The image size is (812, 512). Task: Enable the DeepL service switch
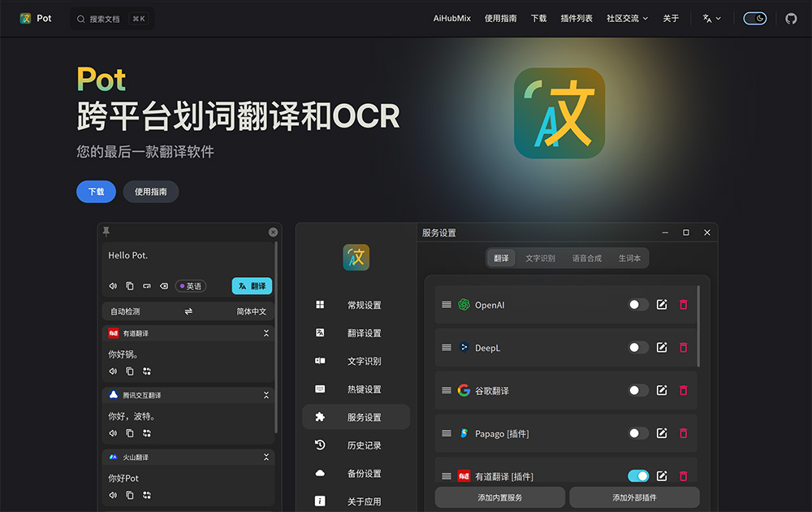pos(638,348)
